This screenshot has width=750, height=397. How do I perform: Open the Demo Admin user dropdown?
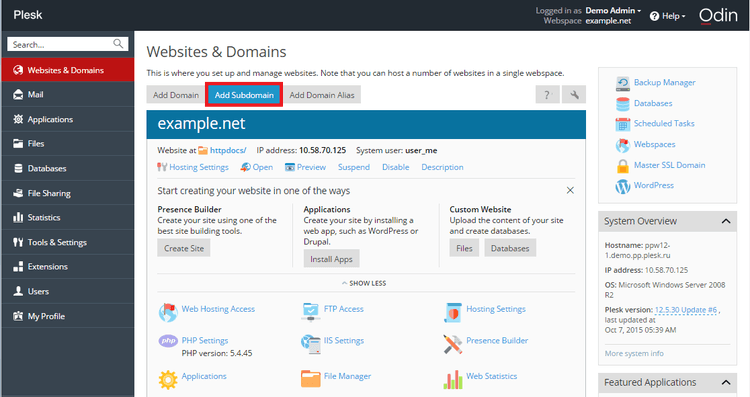tap(613, 10)
